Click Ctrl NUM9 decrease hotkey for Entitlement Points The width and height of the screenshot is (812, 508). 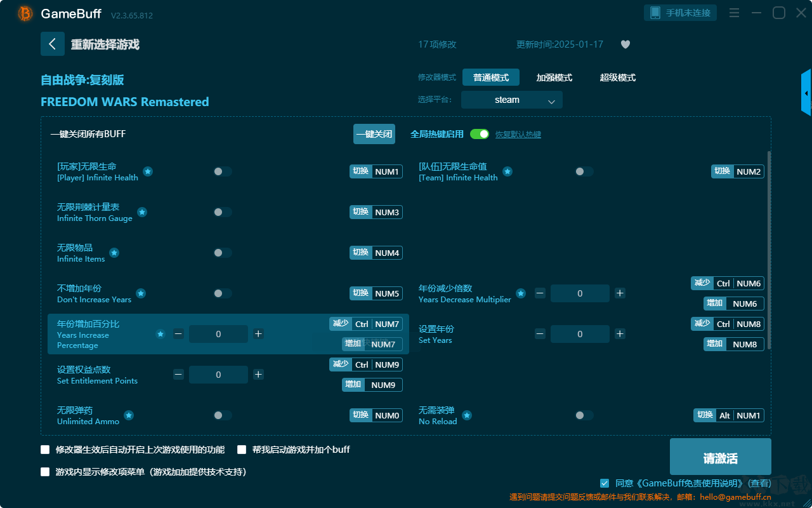click(366, 364)
